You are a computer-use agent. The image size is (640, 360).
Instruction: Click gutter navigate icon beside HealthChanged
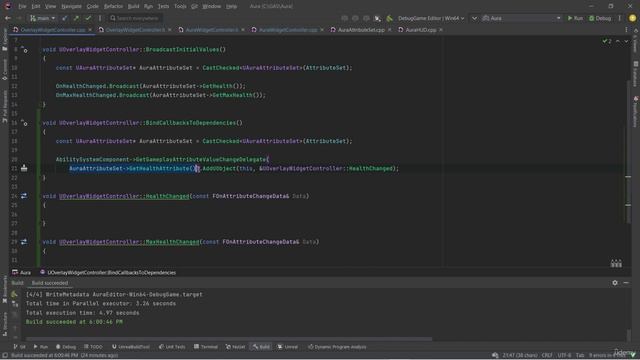(x=24, y=196)
